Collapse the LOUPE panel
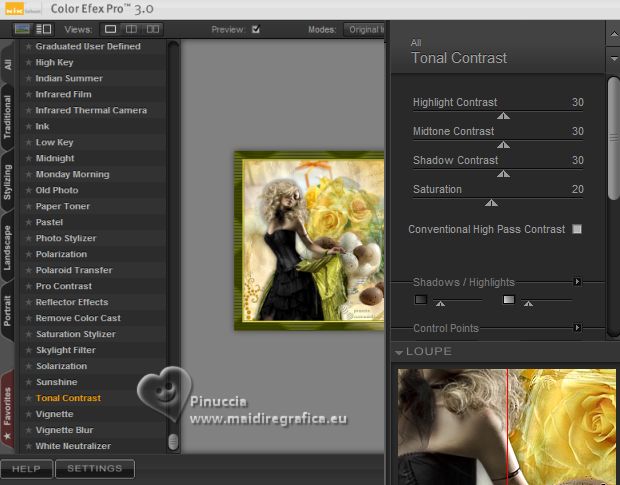This screenshot has width=620, height=485. [x=399, y=352]
